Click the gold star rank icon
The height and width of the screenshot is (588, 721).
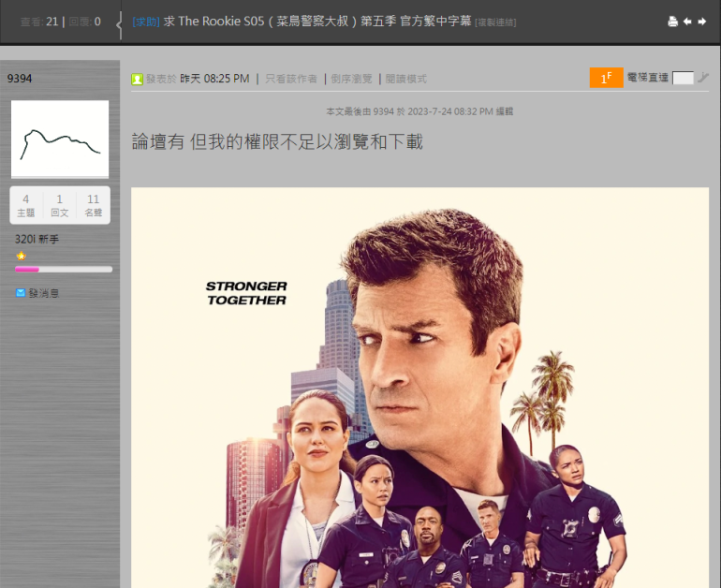pyautogui.click(x=22, y=256)
